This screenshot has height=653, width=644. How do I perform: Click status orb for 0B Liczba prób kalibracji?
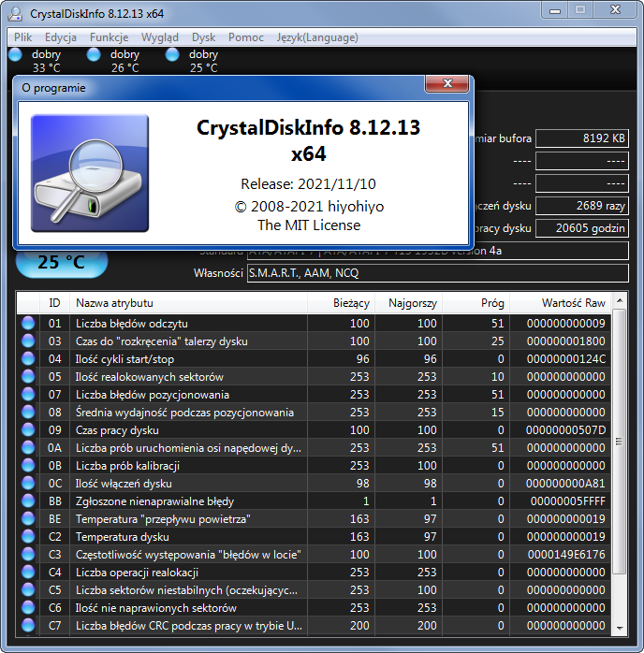click(x=28, y=466)
